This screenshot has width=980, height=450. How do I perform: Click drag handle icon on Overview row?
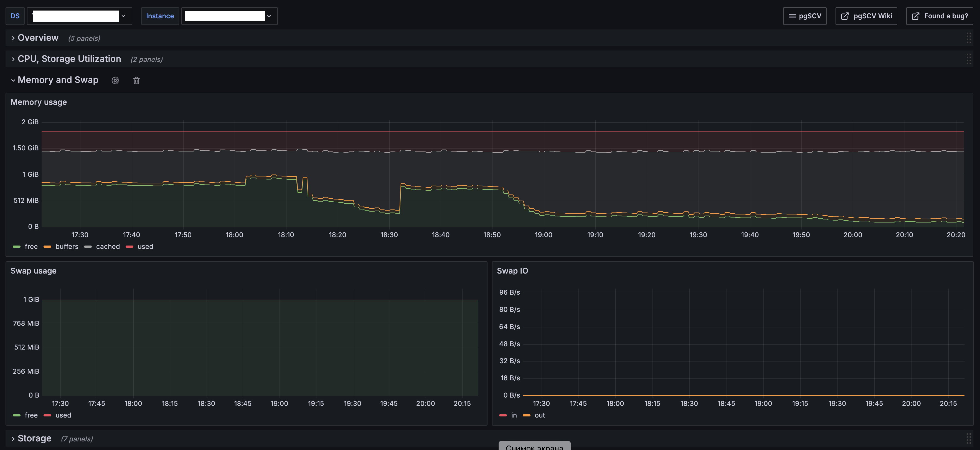[969, 38]
